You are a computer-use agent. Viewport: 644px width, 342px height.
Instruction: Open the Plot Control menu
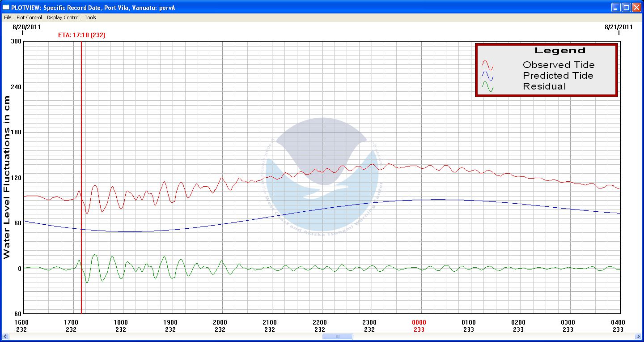tap(29, 17)
